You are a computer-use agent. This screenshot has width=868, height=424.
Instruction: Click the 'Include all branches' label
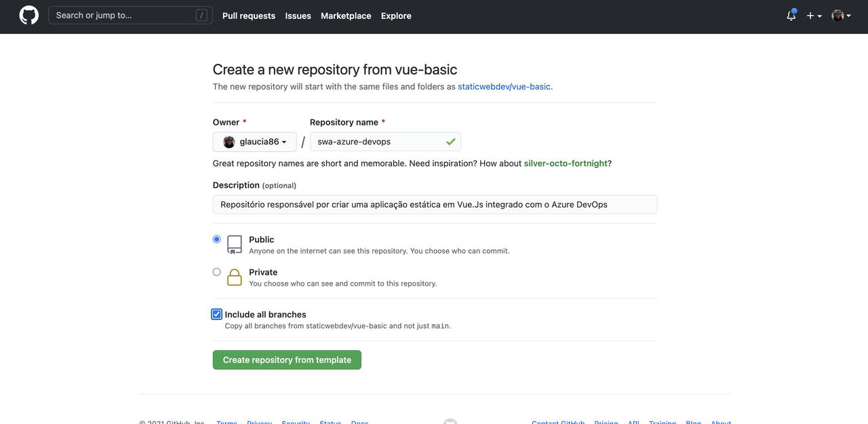click(x=265, y=315)
